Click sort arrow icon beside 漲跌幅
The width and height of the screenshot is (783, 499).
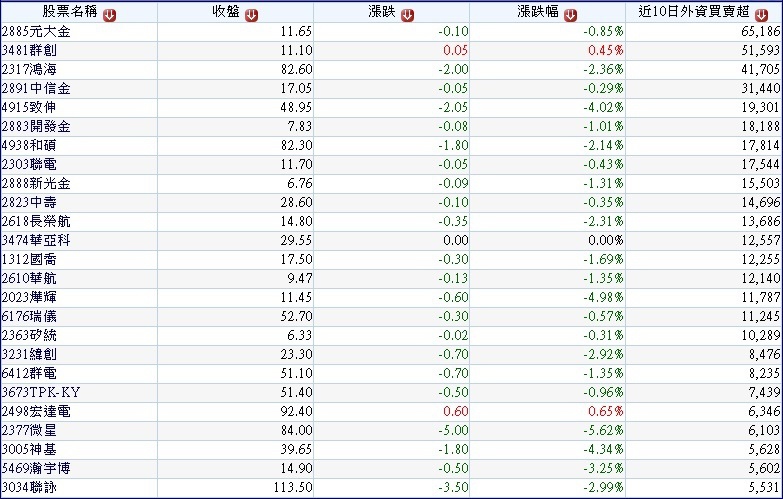click(570, 14)
